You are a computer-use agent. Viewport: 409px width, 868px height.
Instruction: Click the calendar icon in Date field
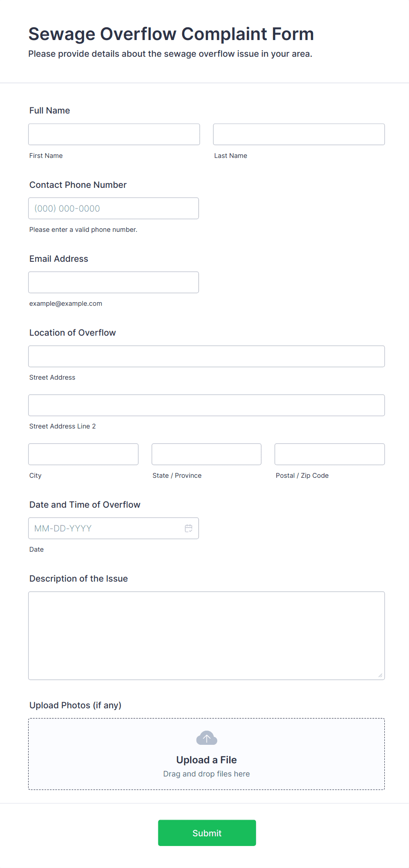tap(189, 528)
